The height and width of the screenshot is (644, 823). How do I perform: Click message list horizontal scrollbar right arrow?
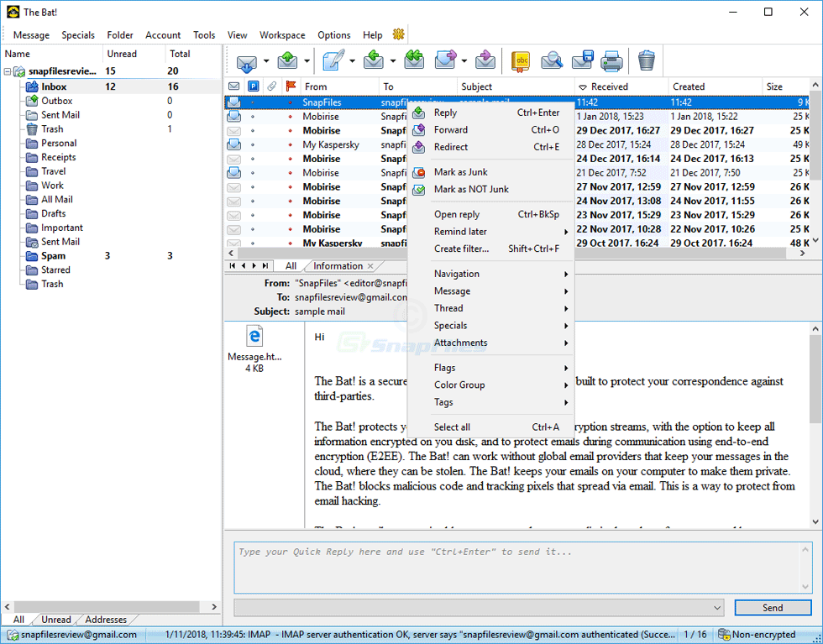803,253
